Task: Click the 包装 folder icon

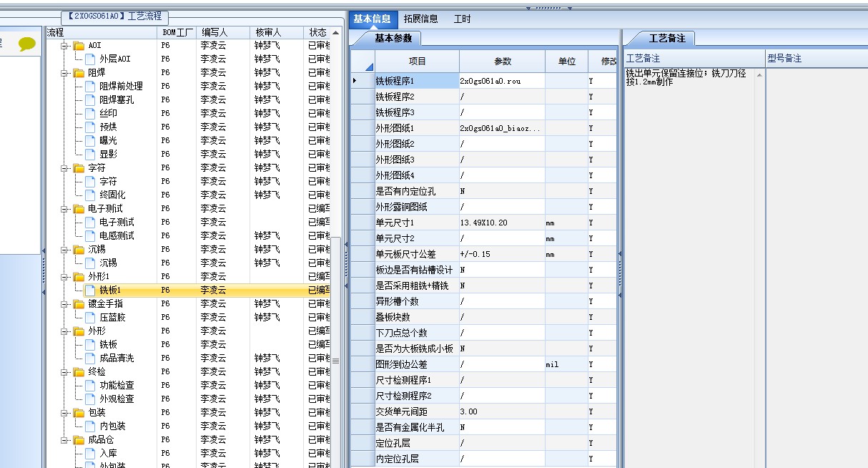Action: 79,413
